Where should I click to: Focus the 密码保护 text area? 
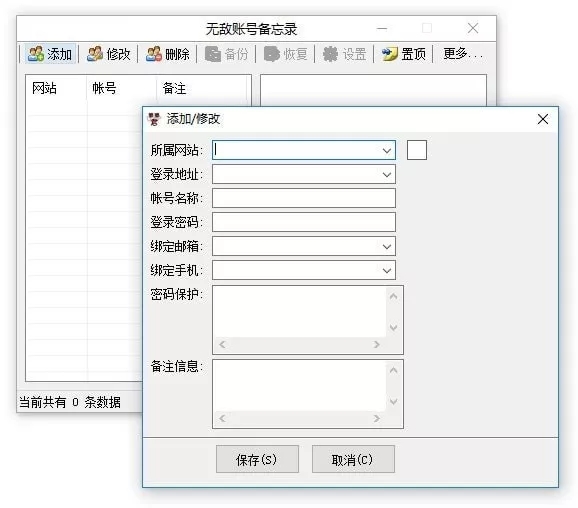tap(300, 312)
